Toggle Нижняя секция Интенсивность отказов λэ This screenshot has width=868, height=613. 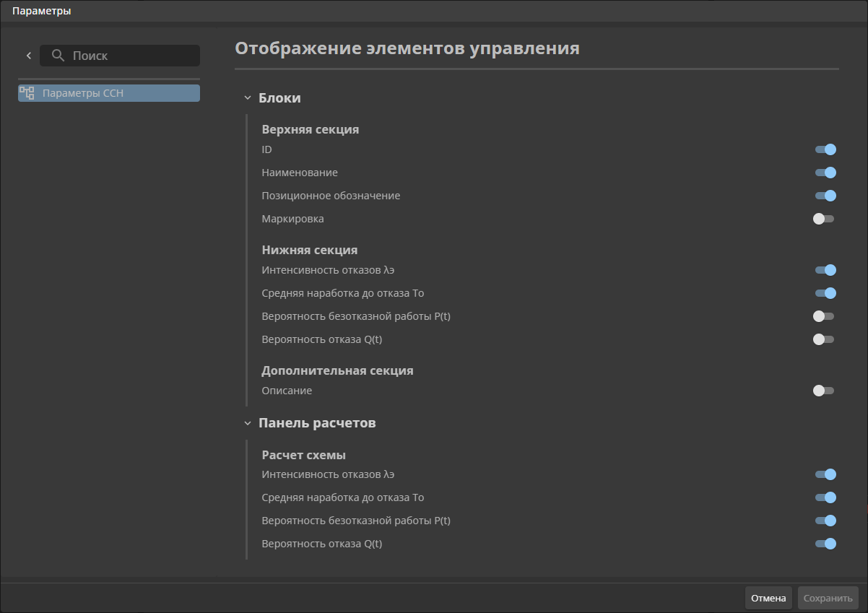[x=825, y=270]
